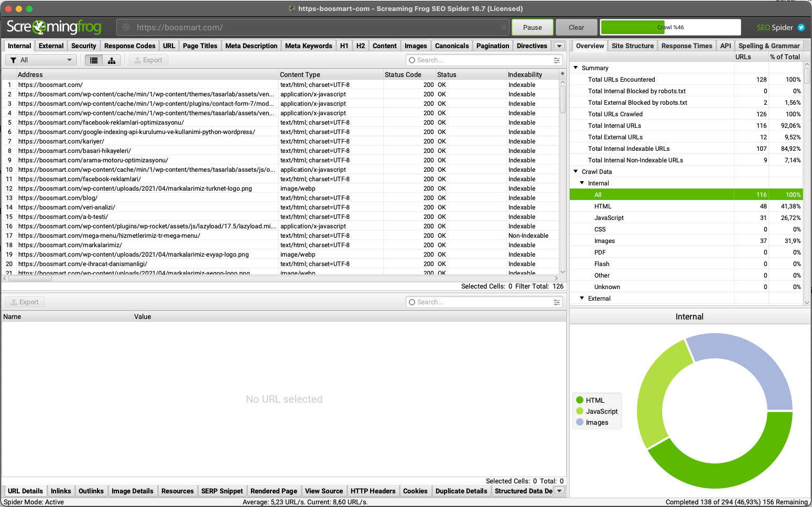Screen dimensions: 812x507
Task: Collapse the Summary section
Action: point(576,68)
